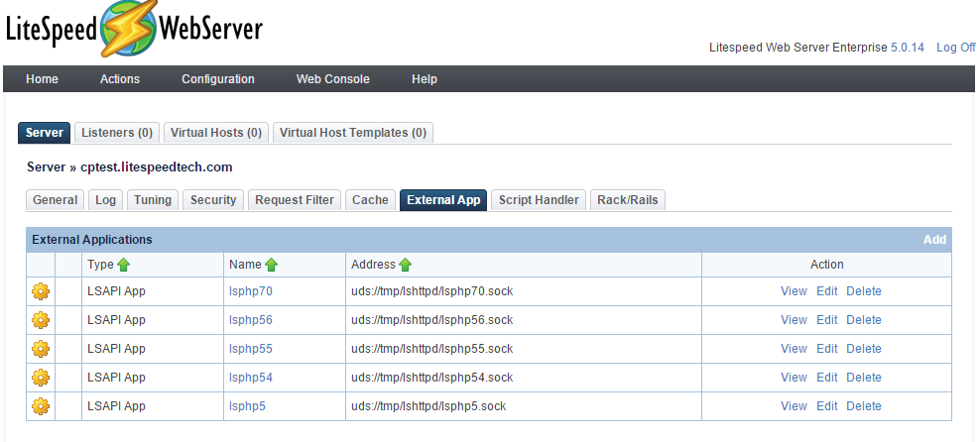980x442 pixels.
Task: Edit the lsphp55 external app
Action: 827,349
